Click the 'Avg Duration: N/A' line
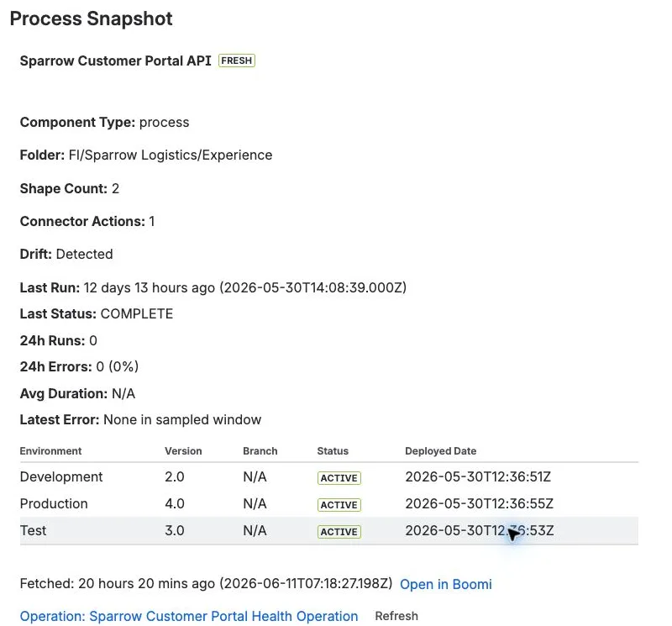Image resolution: width=672 pixels, height=626 pixels. (x=77, y=393)
